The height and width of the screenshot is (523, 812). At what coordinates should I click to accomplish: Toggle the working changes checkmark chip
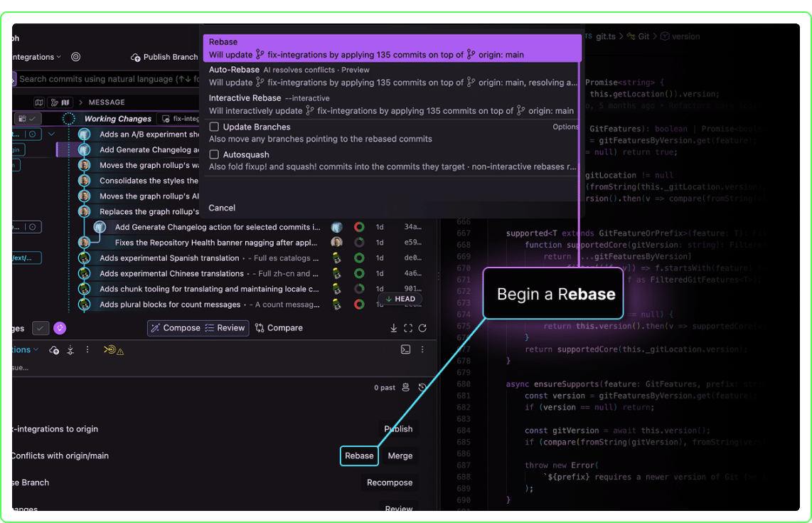28,119
